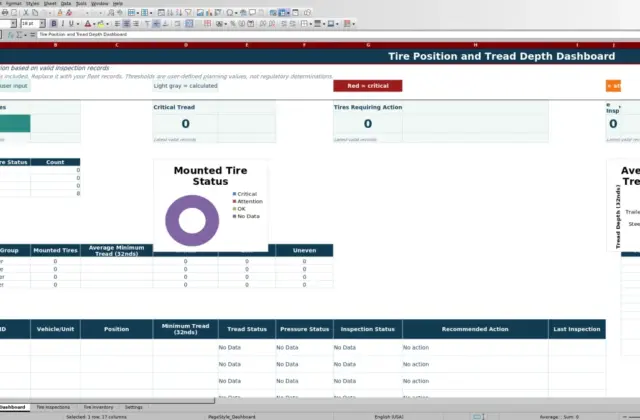Toggle Freeze Rows and Columns

tap(282, 13)
